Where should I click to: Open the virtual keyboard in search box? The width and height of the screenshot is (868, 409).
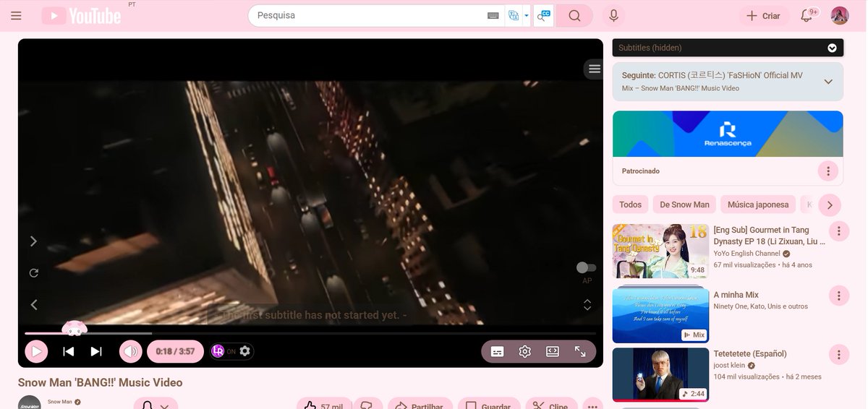[493, 16]
